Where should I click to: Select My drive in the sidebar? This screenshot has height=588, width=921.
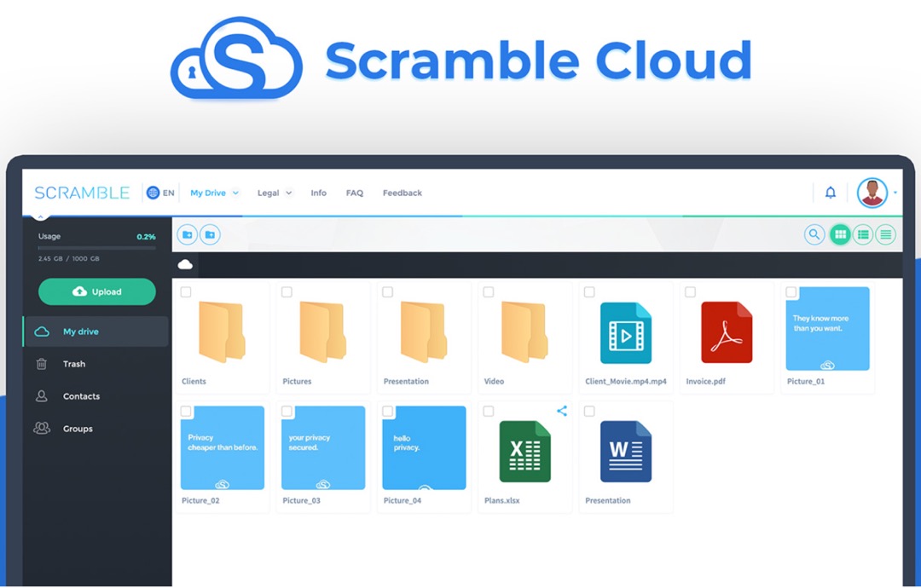pyautogui.click(x=96, y=331)
